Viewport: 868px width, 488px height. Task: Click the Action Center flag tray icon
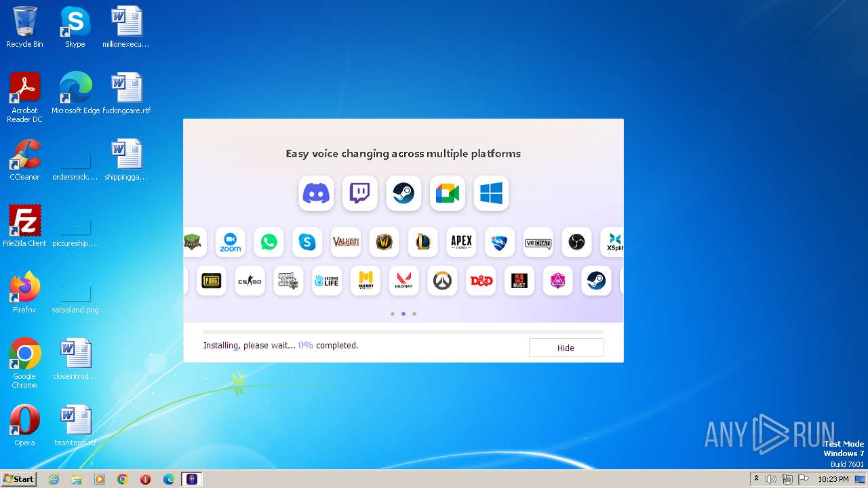click(803, 479)
